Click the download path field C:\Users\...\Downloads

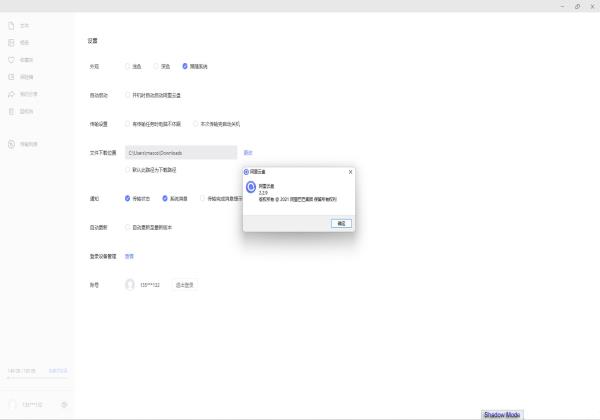(180, 152)
